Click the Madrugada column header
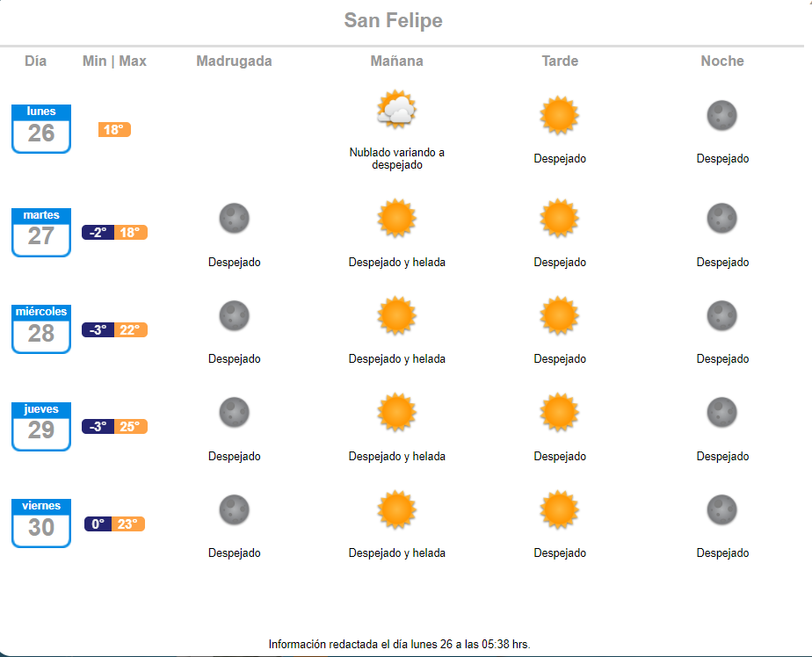Screen dimensions: 812x657 click(234, 61)
